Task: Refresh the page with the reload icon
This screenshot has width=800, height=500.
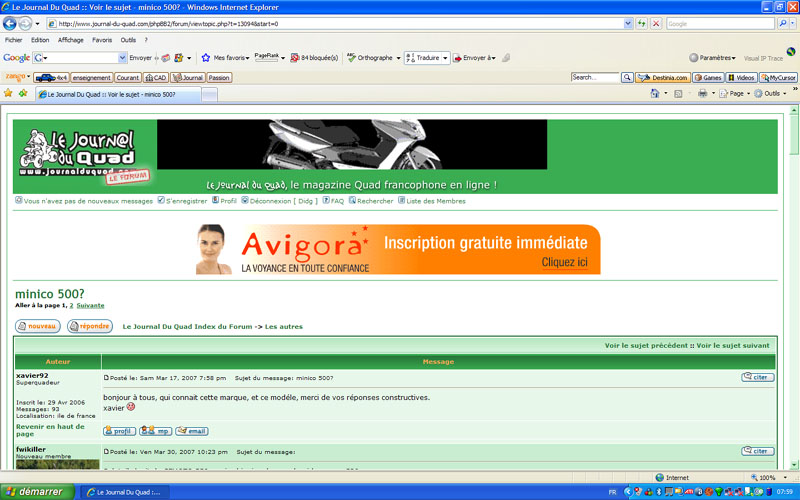Action: [640, 22]
